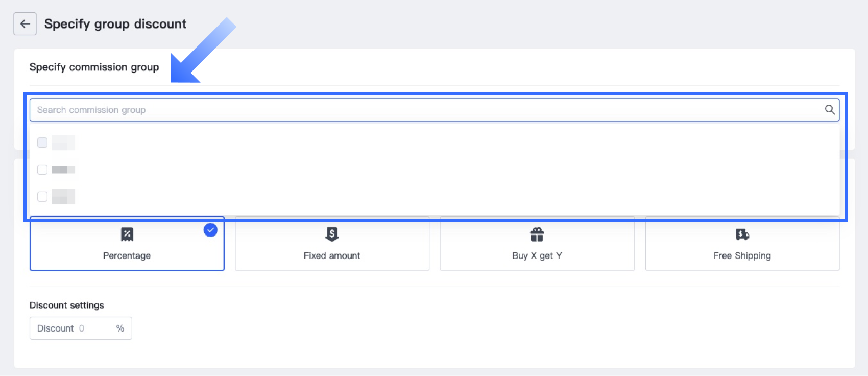Click the Buy X get Y gift icon
The width and height of the screenshot is (868, 376).
click(537, 234)
